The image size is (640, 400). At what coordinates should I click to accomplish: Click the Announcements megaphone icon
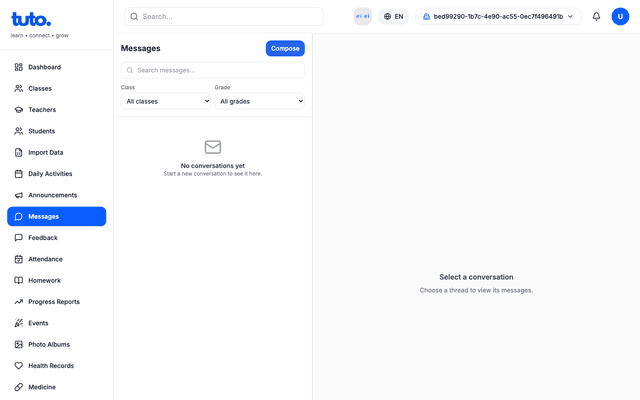[x=18, y=195]
